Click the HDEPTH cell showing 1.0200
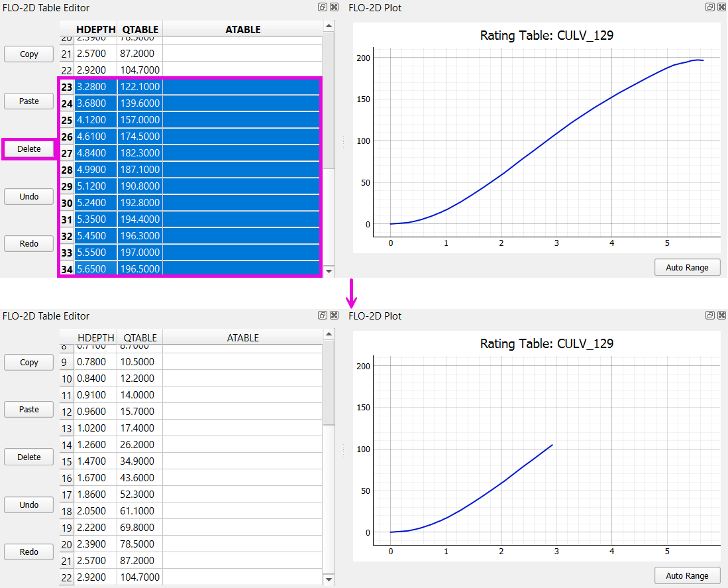This screenshot has width=728, height=588. [96, 428]
